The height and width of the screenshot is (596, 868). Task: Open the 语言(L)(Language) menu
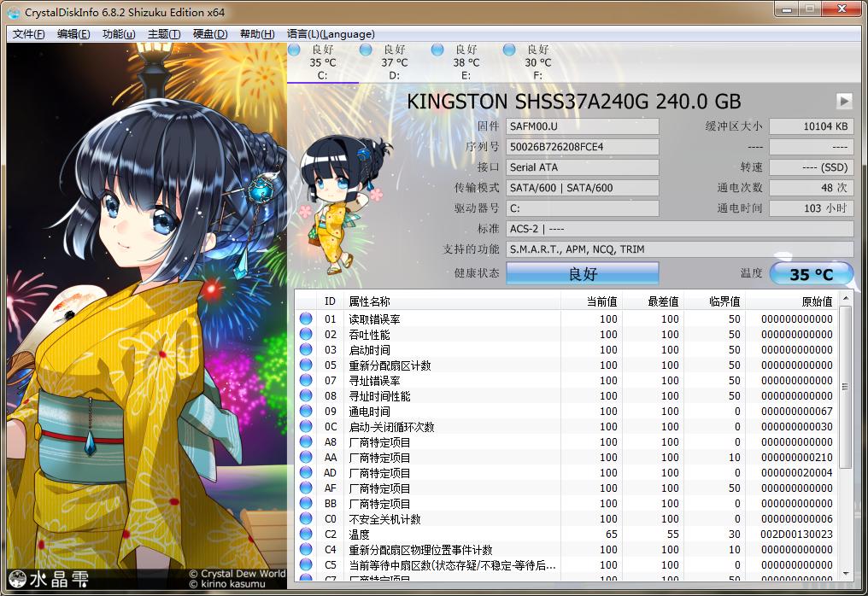[x=331, y=34]
